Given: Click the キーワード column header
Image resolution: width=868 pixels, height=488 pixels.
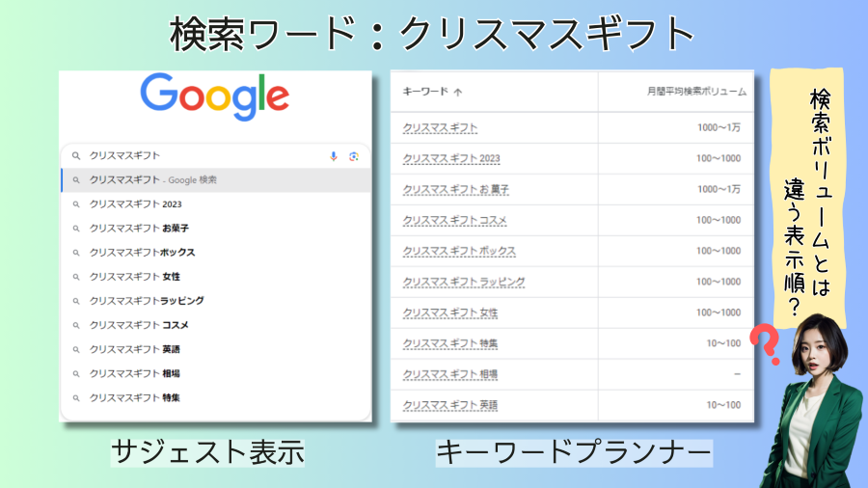Looking at the screenshot, I should pyautogui.click(x=425, y=92).
